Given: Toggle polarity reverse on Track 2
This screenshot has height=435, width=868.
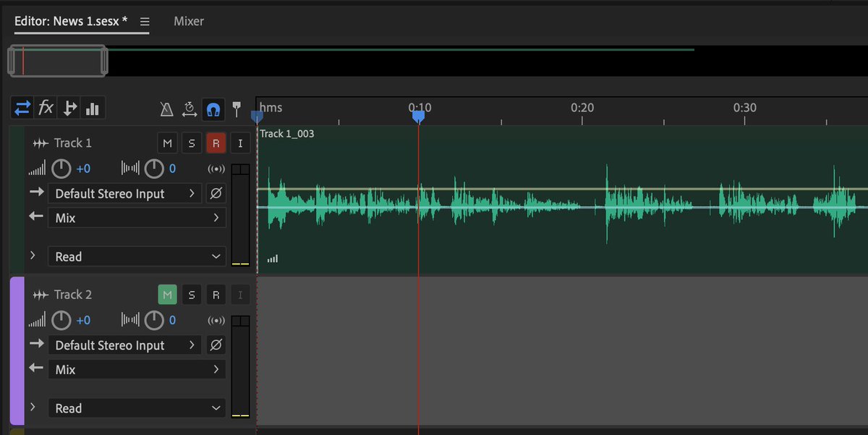Looking at the screenshot, I should (x=216, y=345).
